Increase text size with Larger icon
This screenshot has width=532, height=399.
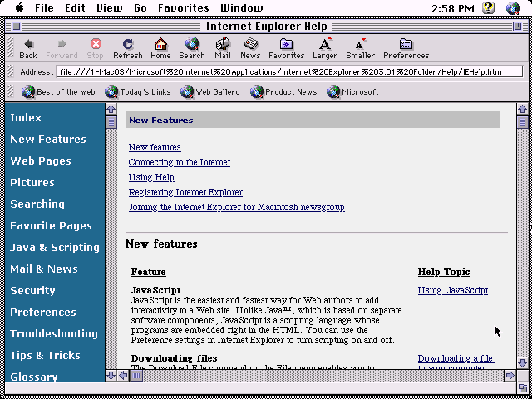[x=325, y=44]
